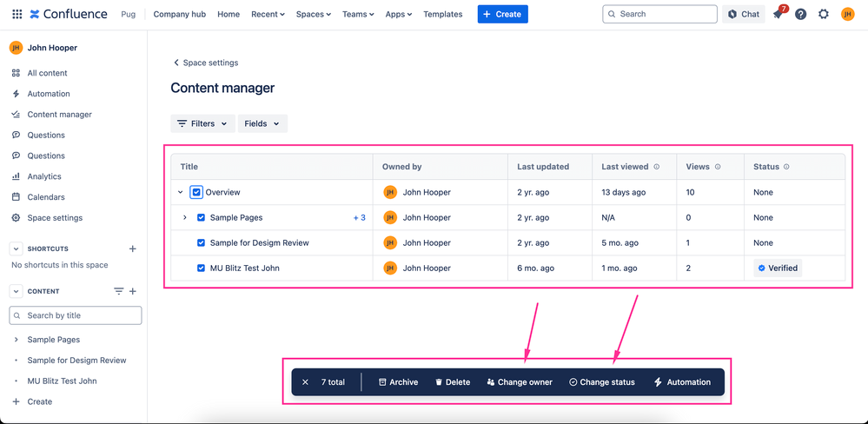868x424 pixels.
Task: Open Automation in the sidebar
Action: pos(49,94)
